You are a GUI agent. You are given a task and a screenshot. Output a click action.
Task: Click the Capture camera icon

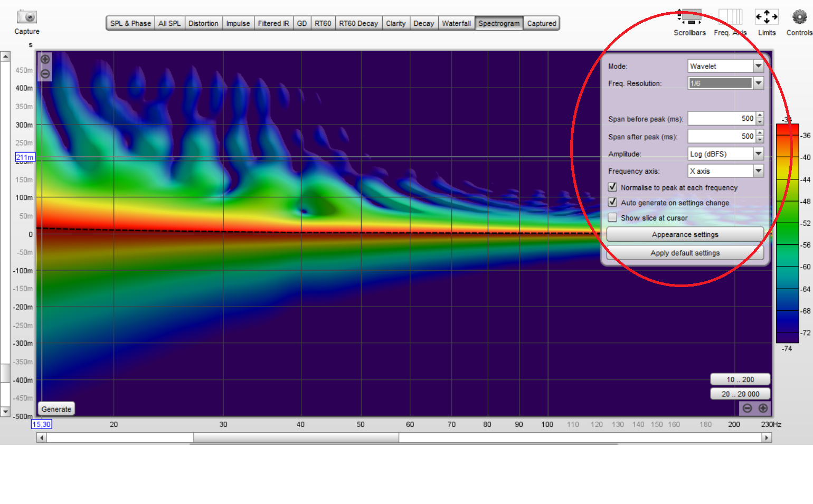pos(26,17)
